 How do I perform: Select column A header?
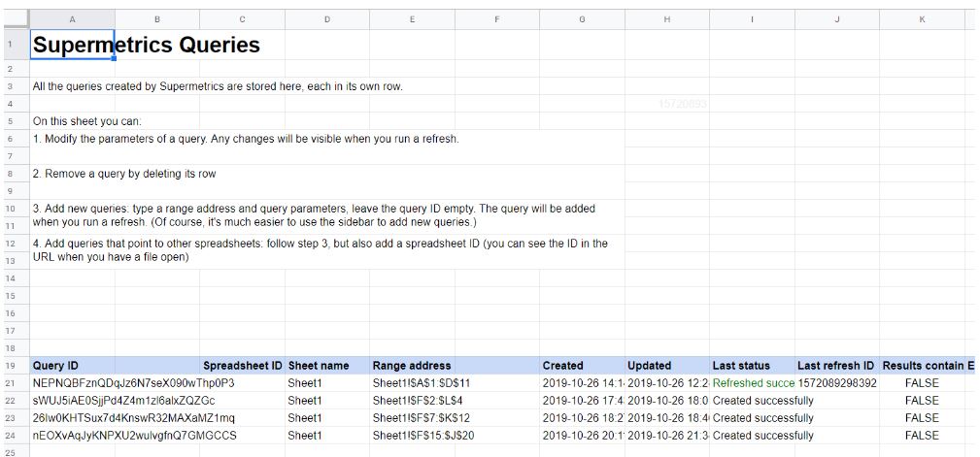[73, 19]
